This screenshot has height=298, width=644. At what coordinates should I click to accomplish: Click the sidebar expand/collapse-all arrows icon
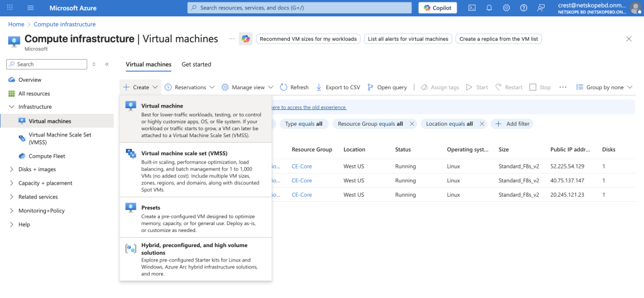[94, 64]
